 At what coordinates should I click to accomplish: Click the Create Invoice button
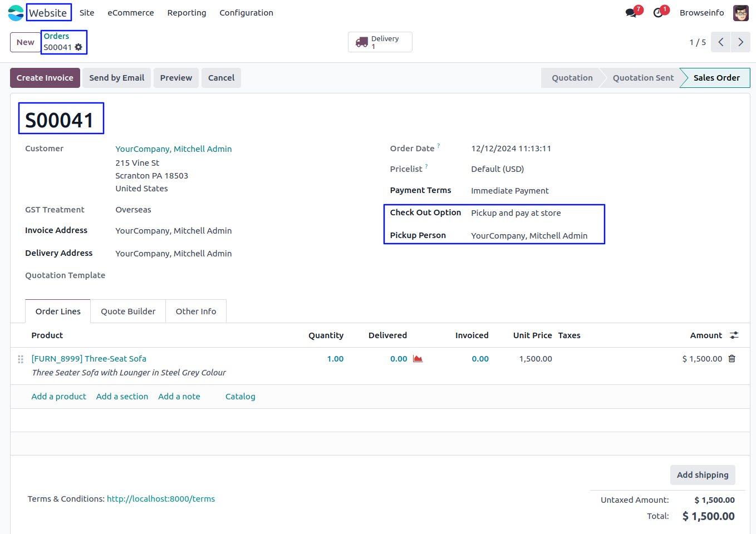45,78
